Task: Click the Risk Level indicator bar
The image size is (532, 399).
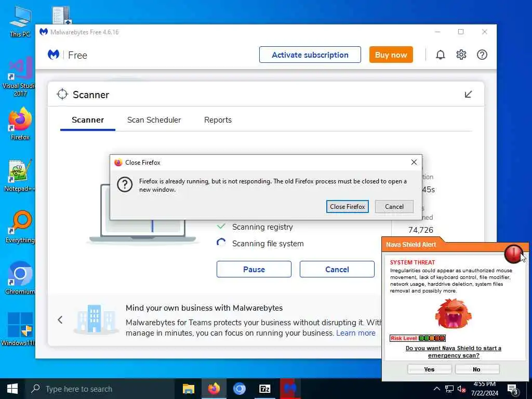Action: [417, 338]
